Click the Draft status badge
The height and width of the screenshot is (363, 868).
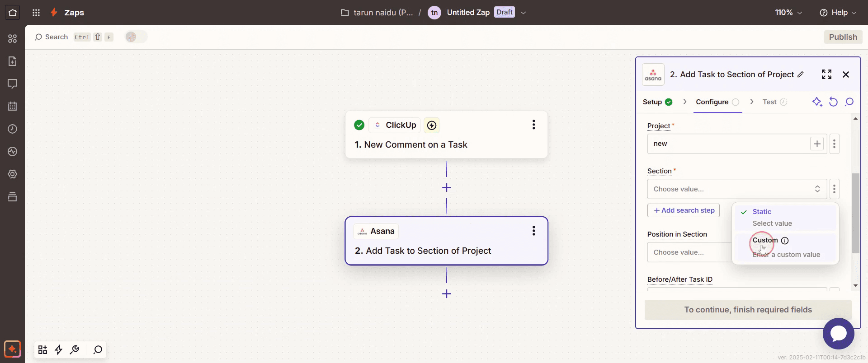(x=505, y=12)
